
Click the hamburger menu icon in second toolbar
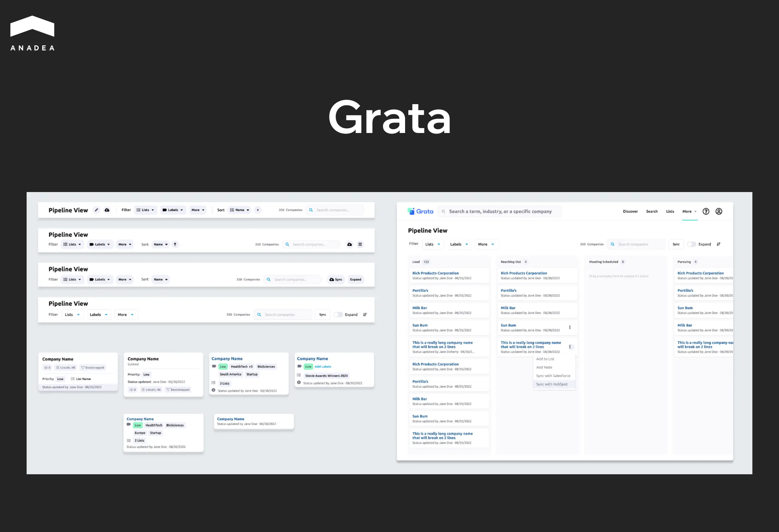pos(360,244)
